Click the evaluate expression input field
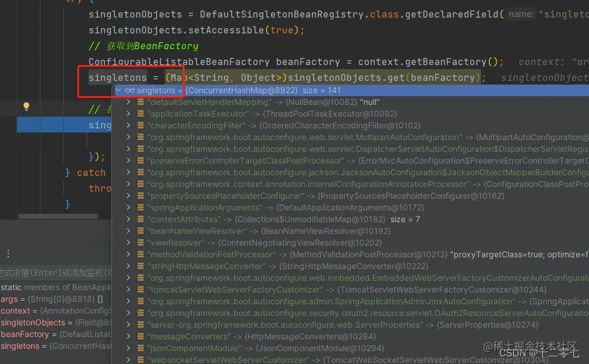This screenshot has width=589, height=364. pyautogui.click(x=56, y=273)
